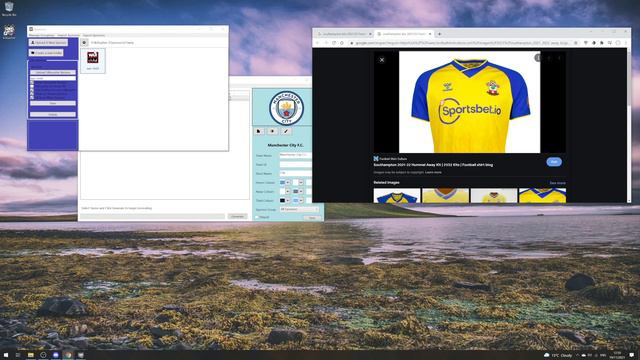Select the active second Chrome tab
Image resolution: width=640 pixels, height=360 pixels.
(x=403, y=34)
